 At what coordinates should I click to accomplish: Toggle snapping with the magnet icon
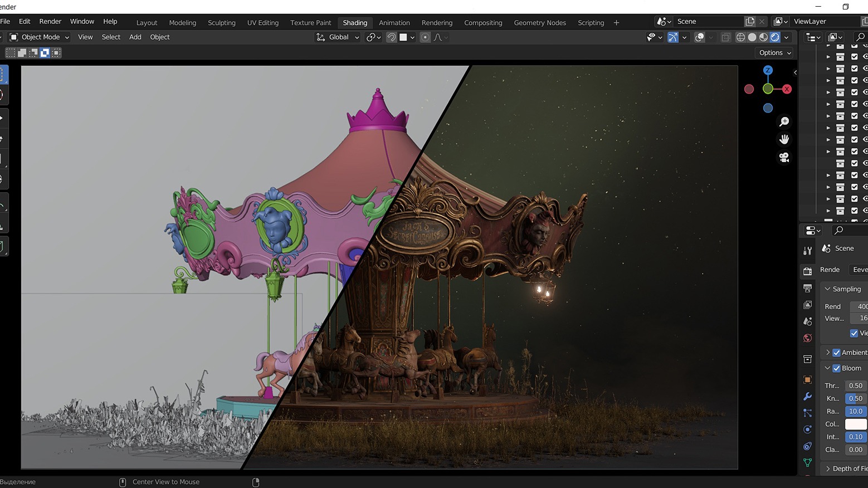coord(392,37)
